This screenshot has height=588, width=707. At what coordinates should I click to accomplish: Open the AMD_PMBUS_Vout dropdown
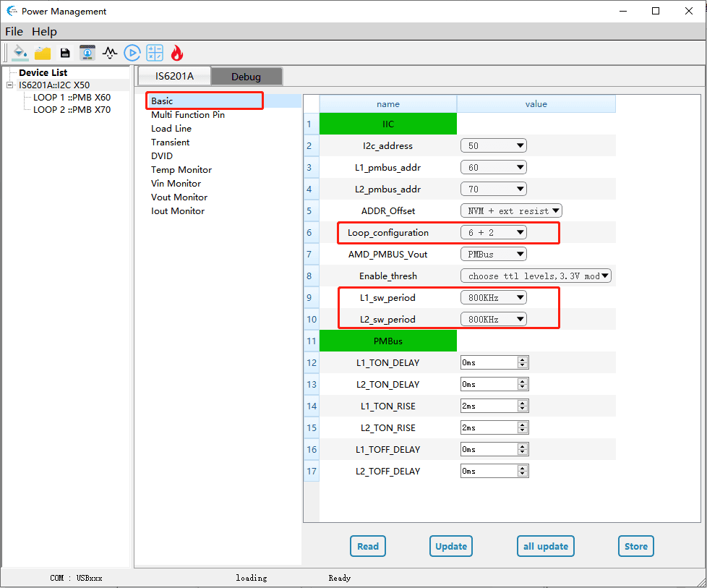coord(493,254)
